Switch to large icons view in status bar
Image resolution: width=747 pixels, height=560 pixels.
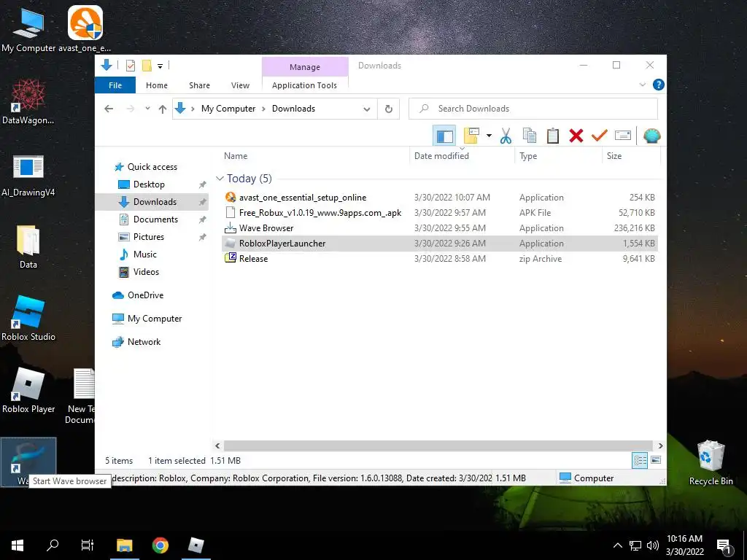[656, 460]
